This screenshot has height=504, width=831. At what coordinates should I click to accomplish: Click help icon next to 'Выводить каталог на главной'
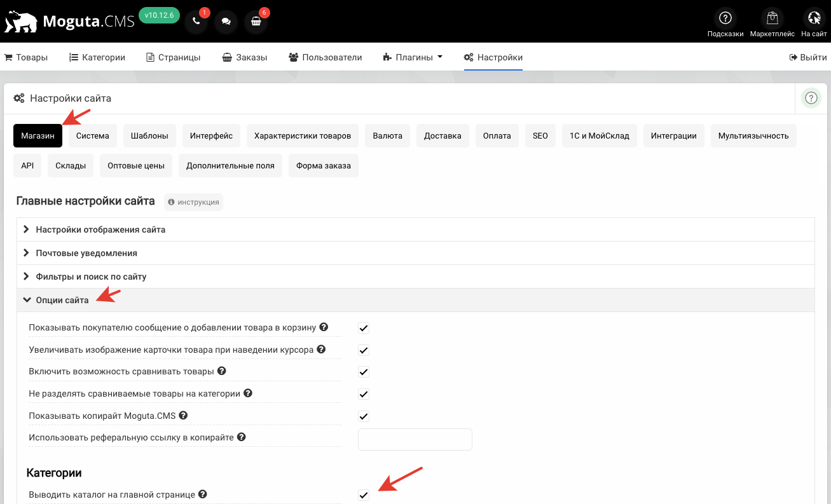(202, 494)
